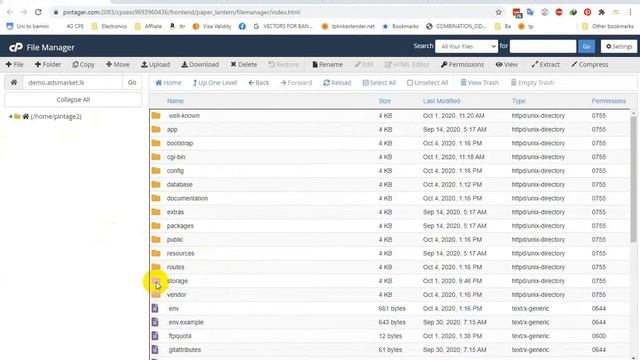Select the config folder icon
The image size is (640, 360).
click(x=156, y=171)
